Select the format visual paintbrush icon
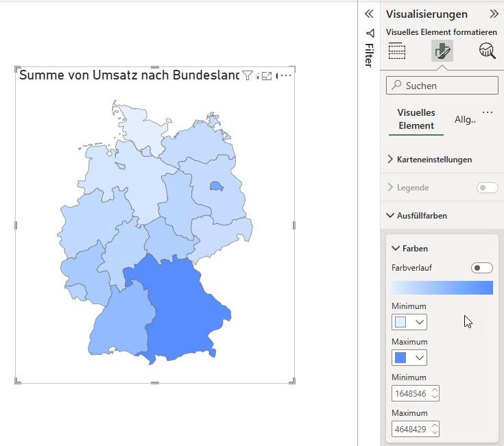 click(442, 51)
